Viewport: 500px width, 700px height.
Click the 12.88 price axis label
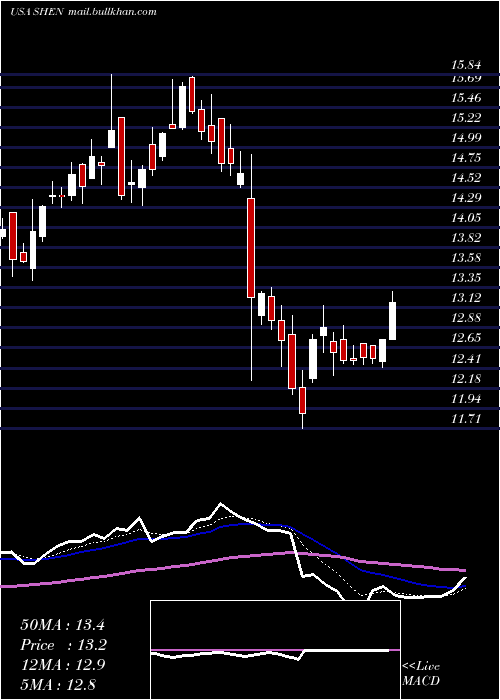[x=466, y=318]
